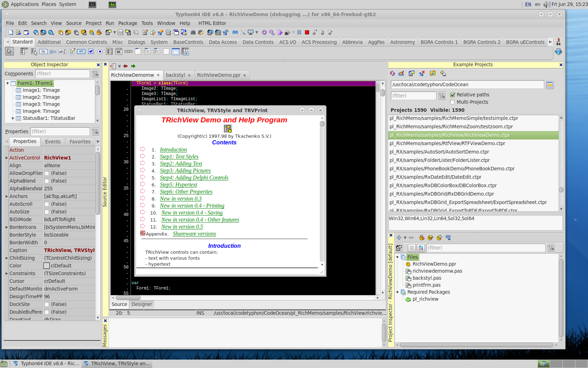Toggle the AlphaBlend property checkbox
The width and height of the screenshot is (588, 368).
coord(47,181)
